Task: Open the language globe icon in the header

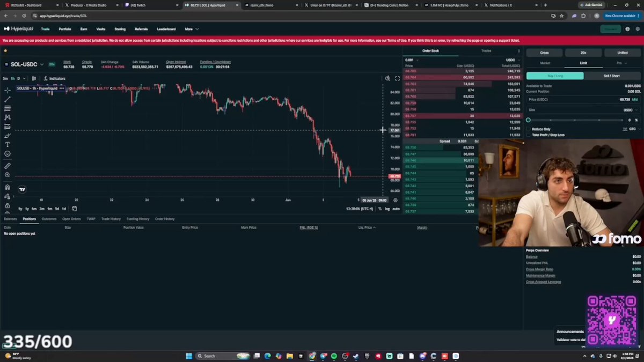Action: coord(627,29)
